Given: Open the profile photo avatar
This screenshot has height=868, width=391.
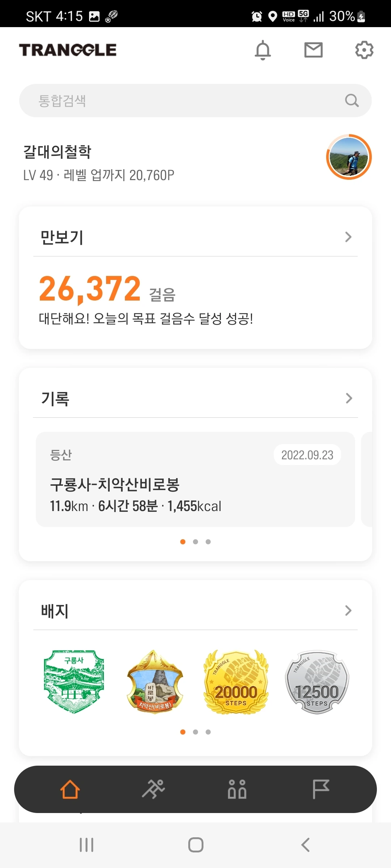Looking at the screenshot, I should click(x=349, y=157).
